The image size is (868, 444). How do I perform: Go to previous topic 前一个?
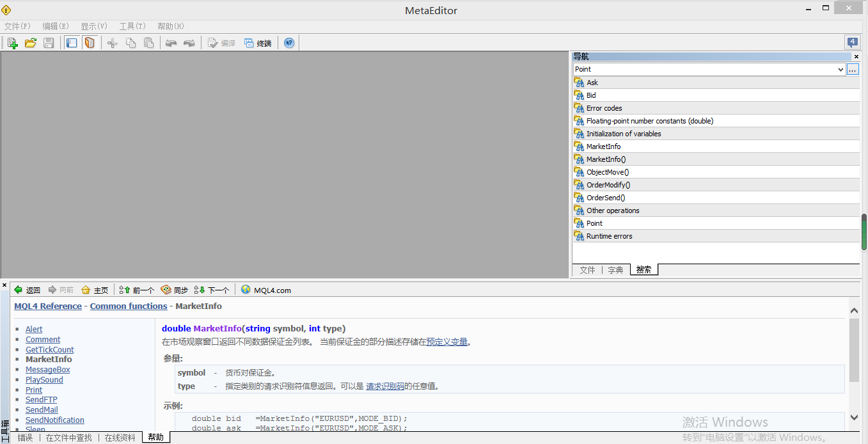[137, 290]
